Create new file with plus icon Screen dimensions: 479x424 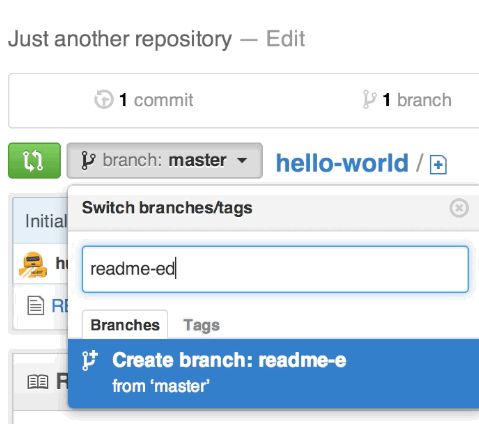[x=438, y=165]
